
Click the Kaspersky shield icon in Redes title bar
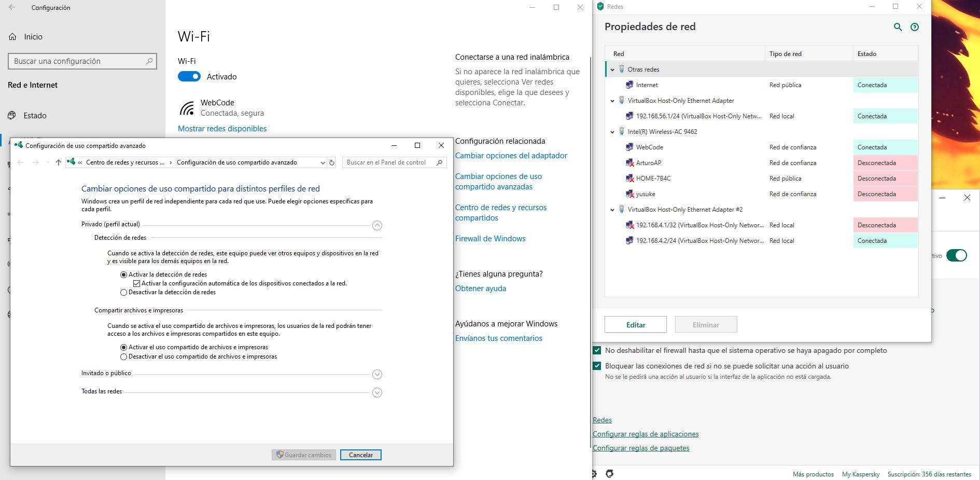600,7
